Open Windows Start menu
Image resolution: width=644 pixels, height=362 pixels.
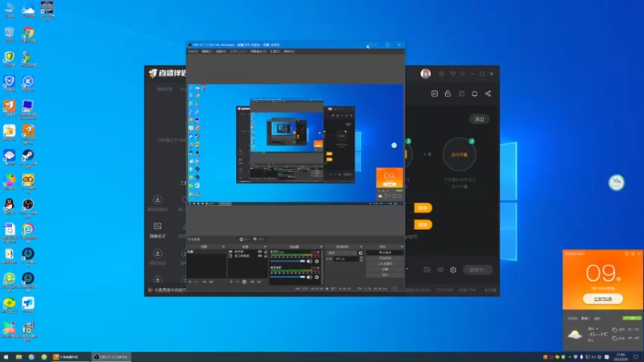[6, 356]
